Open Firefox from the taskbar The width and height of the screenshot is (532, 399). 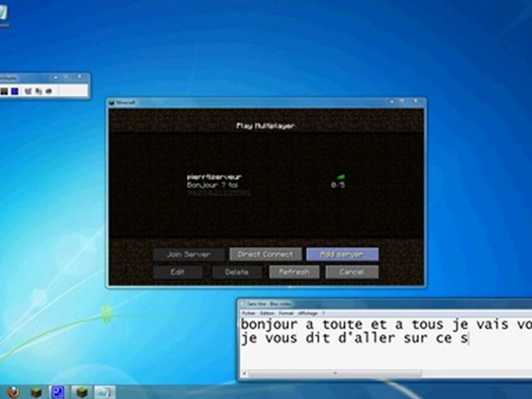click(x=13, y=392)
